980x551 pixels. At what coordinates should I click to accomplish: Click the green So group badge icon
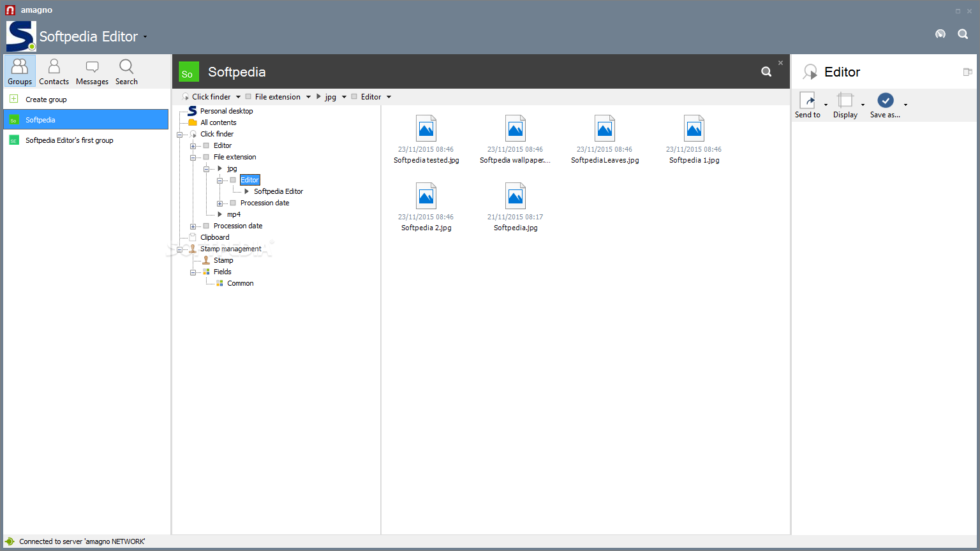point(189,71)
